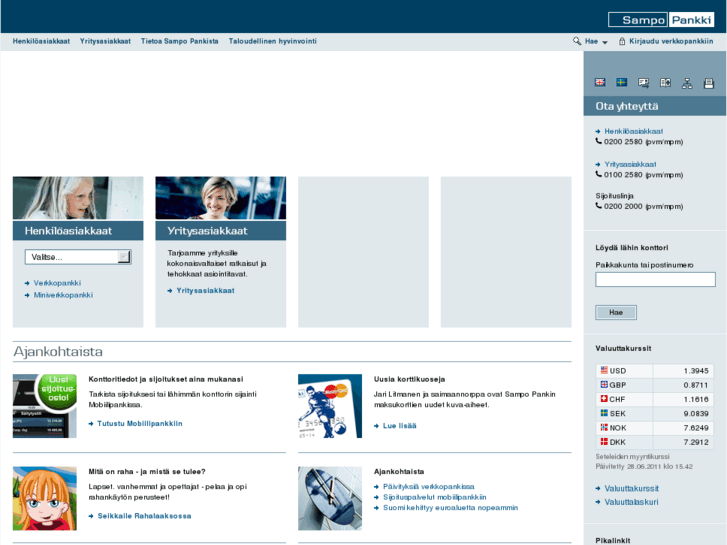727x545 pixels.
Task: Click the search magnifier icon
Action: click(577, 41)
